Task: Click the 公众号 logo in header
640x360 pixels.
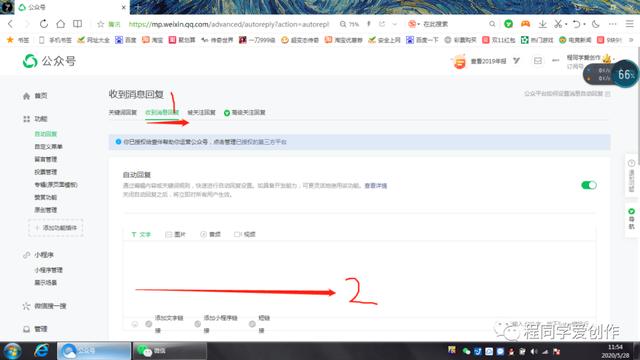Action: (x=49, y=61)
